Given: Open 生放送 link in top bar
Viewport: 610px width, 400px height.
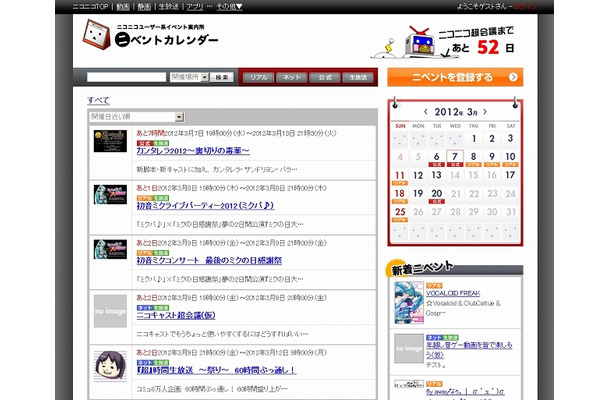Looking at the screenshot, I should point(168,7).
